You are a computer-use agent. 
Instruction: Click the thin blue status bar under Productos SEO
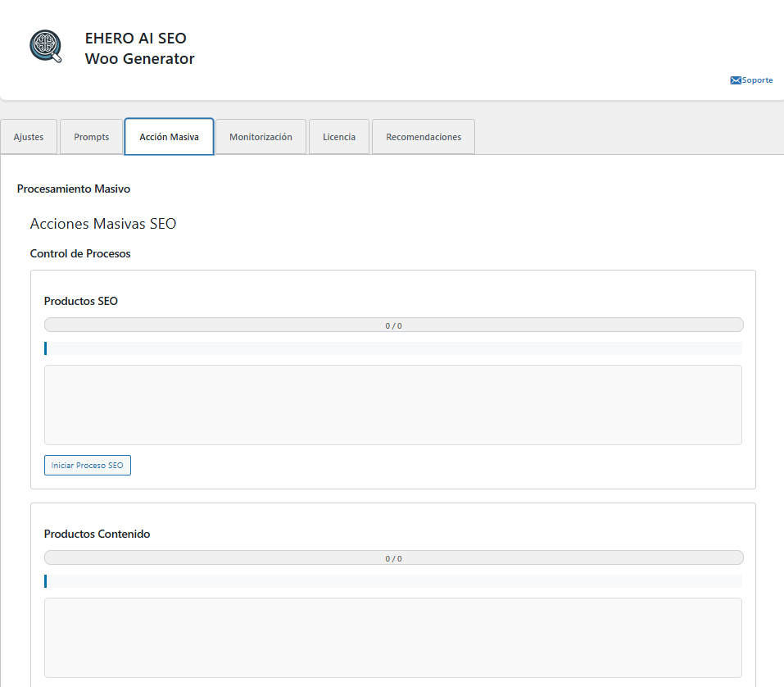[x=393, y=348]
